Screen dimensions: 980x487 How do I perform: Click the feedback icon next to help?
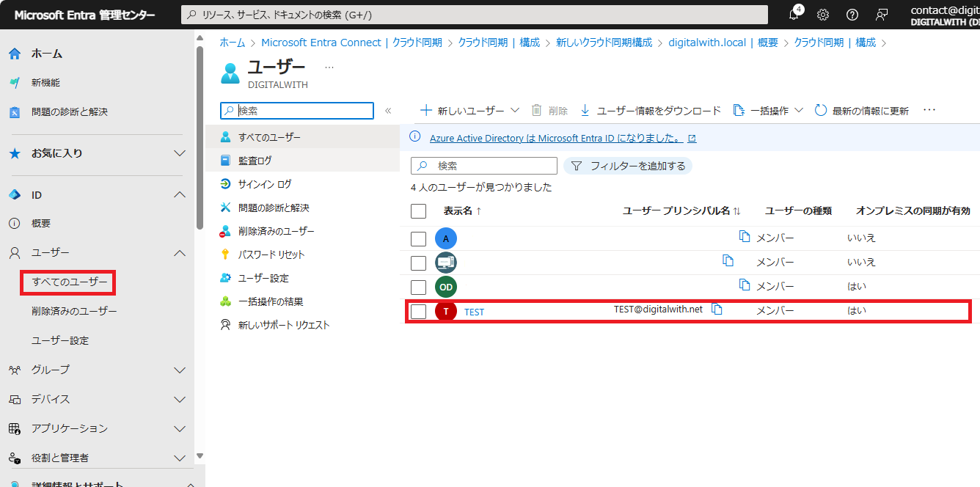881,14
